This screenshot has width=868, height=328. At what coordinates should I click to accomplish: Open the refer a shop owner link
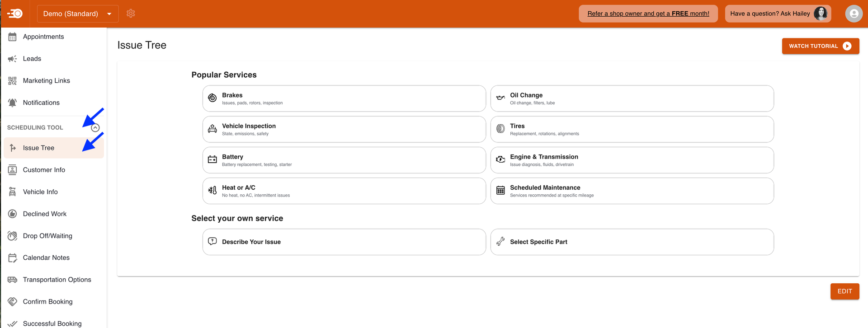[x=648, y=14]
